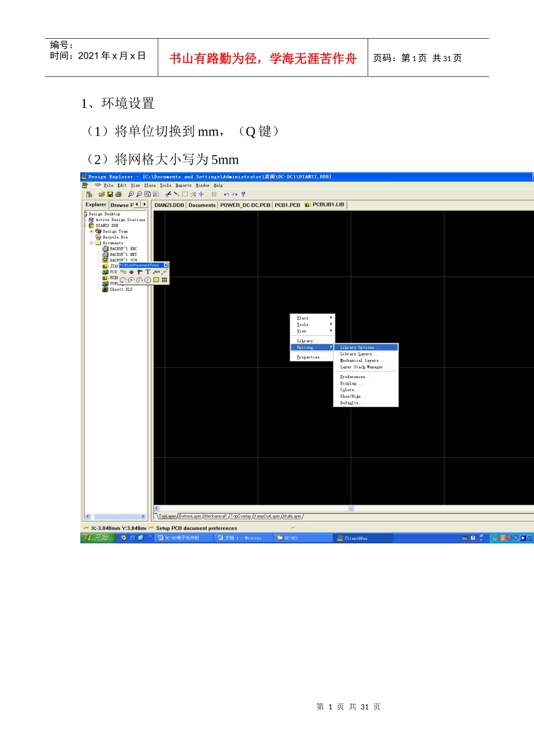Screen dimensions: 534x756
Task: Click the save diskette toolbar icon
Action: [x=110, y=194]
